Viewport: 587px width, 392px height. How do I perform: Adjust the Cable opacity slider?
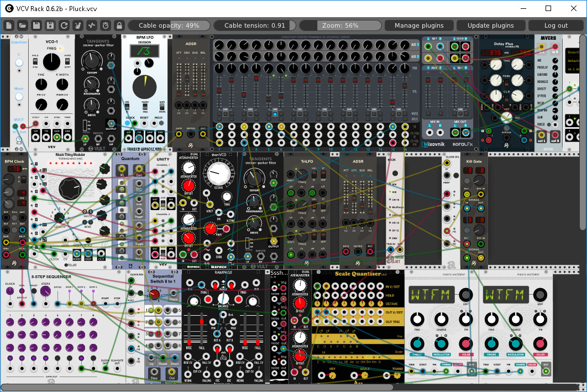tap(169, 25)
